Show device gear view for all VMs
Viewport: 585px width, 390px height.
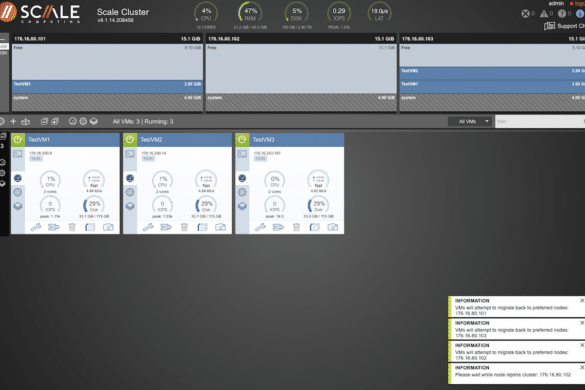pyautogui.click(x=83, y=121)
